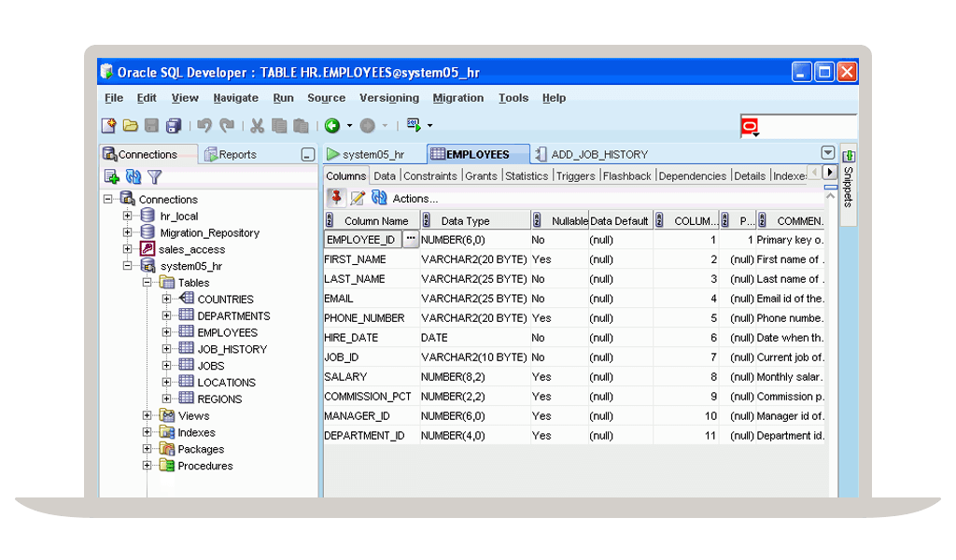Sort by the Data Type header

475,220
